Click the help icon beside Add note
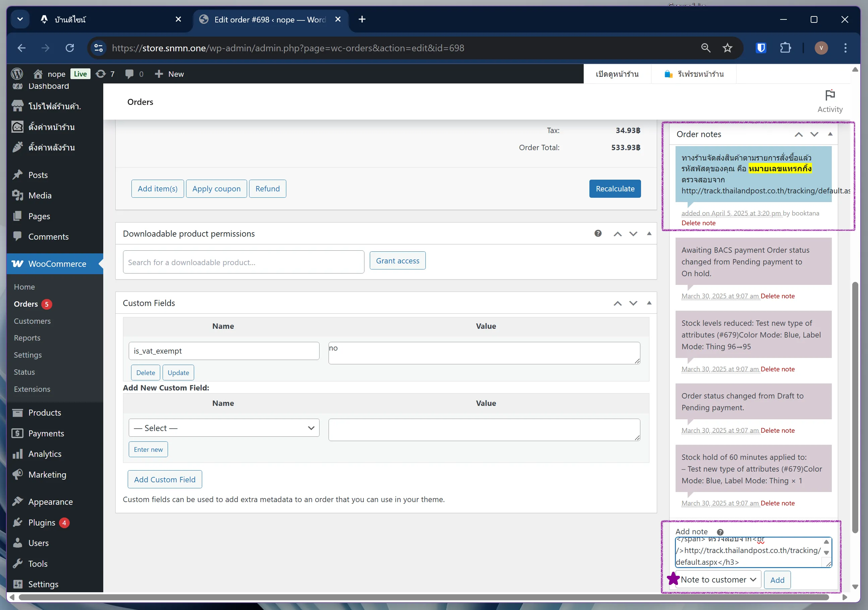The height and width of the screenshot is (610, 868). click(720, 532)
